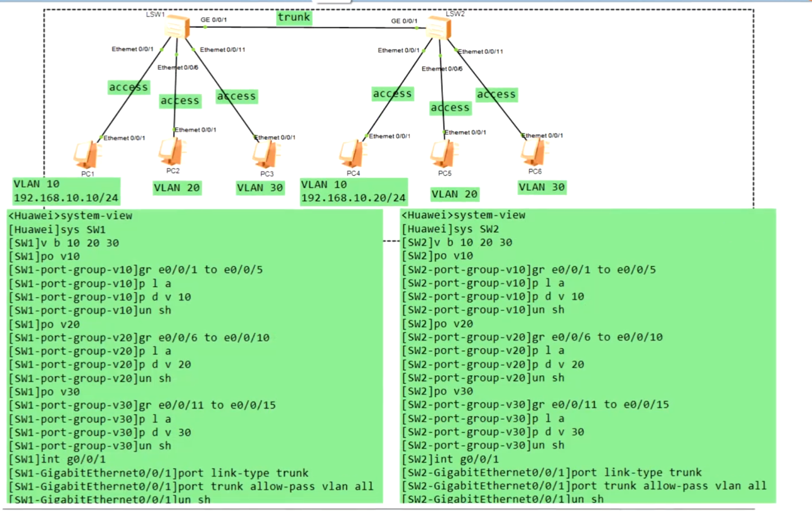Viewport: 812px width, 511px height.
Task: Click the '[SW1]int g0/0/1' line
Action: tap(57, 460)
